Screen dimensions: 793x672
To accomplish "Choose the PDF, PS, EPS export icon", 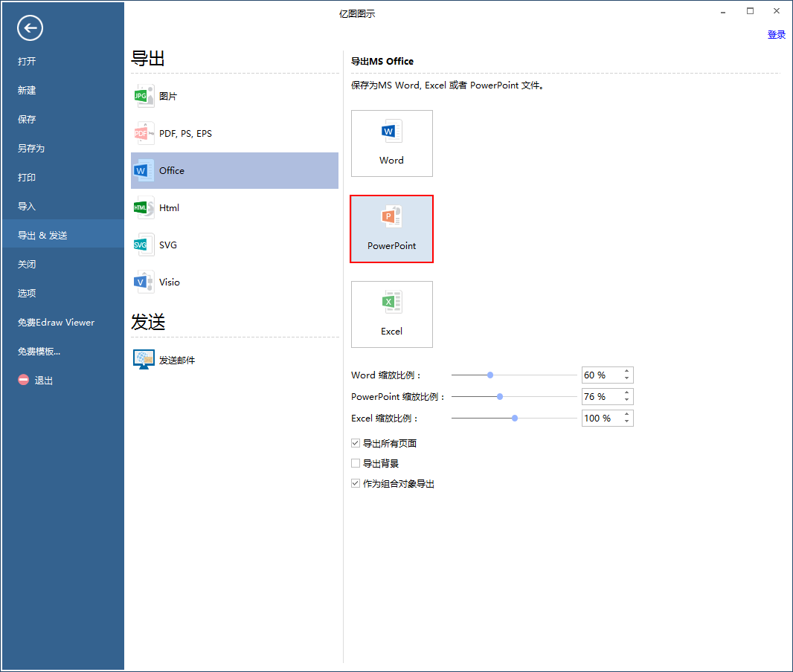I will 143,134.
